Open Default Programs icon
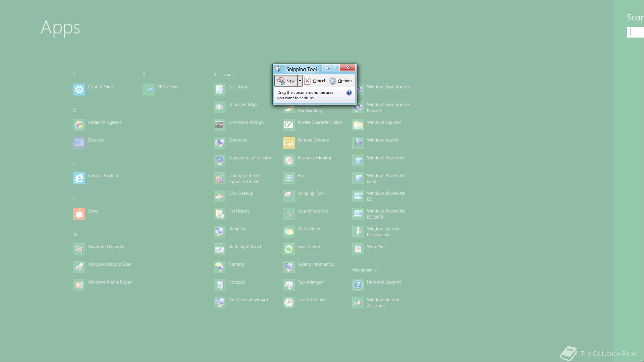This screenshot has width=644, height=362. [x=79, y=125]
